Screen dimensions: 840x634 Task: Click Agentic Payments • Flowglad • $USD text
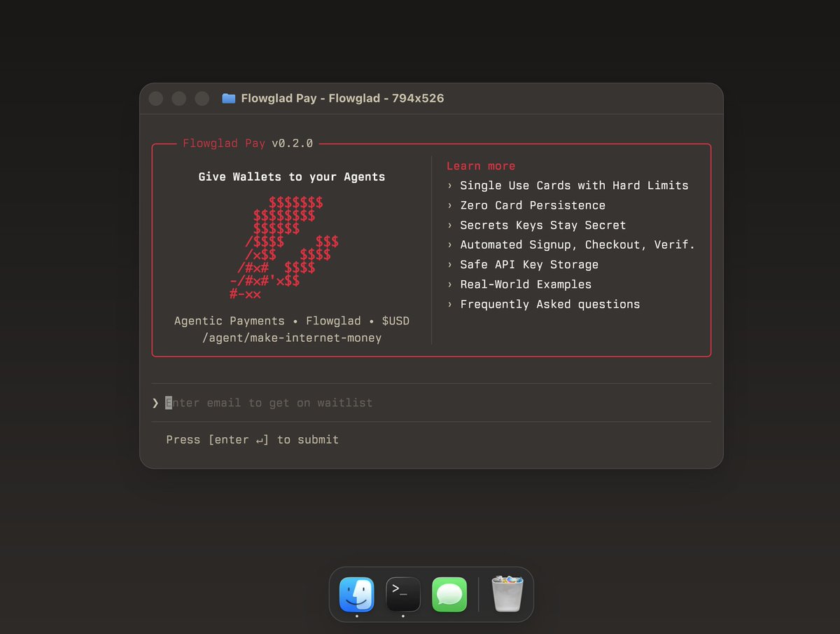pyautogui.click(x=292, y=321)
